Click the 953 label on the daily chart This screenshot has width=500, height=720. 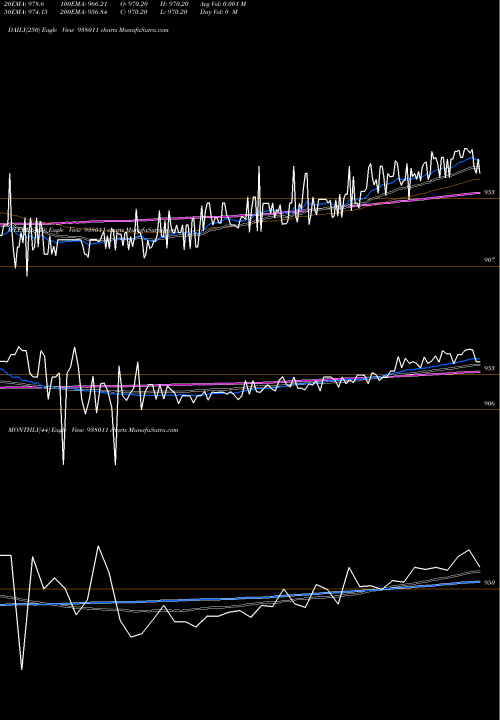tap(489, 192)
